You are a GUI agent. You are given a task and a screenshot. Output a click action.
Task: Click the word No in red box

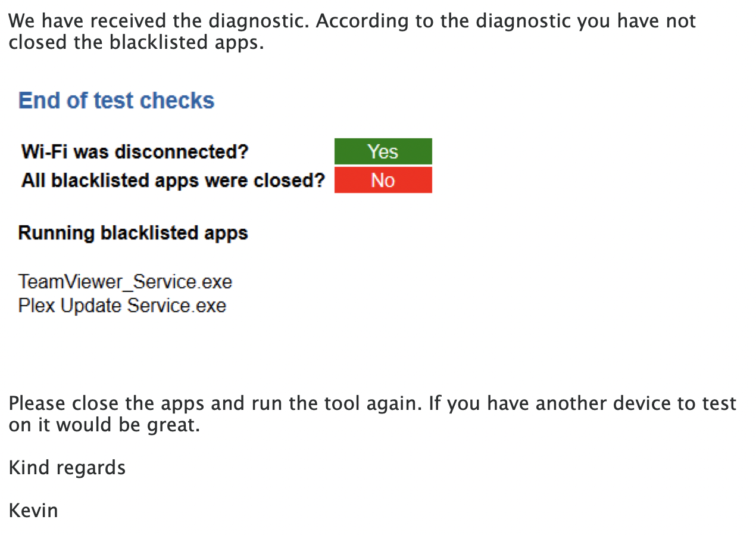[383, 180]
